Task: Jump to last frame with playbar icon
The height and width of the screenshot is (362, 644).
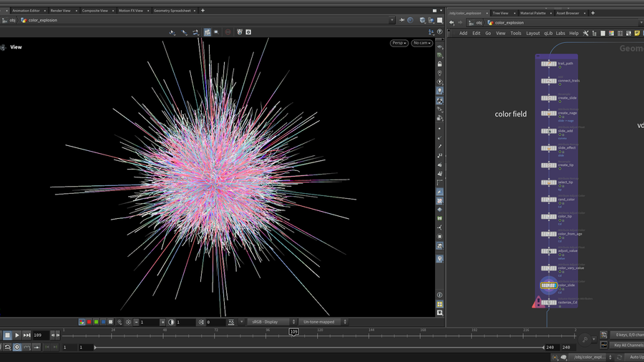Action: (26, 335)
